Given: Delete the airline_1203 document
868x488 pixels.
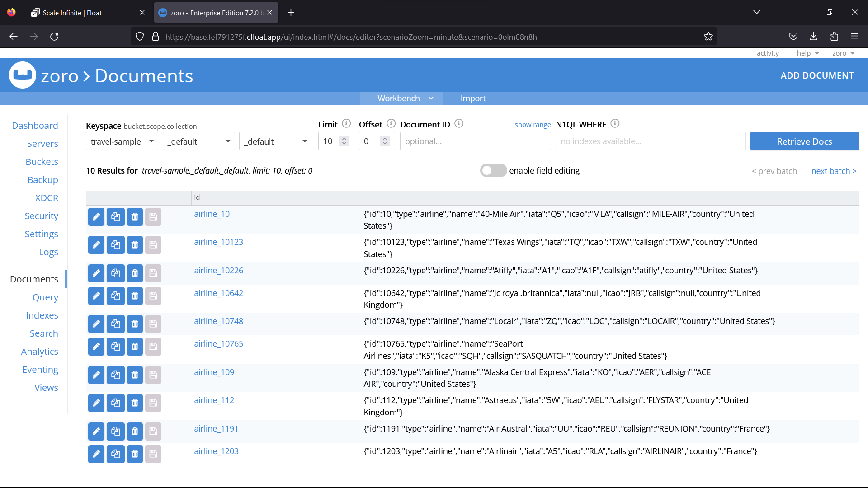Looking at the screenshot, I should pos(135,454).
